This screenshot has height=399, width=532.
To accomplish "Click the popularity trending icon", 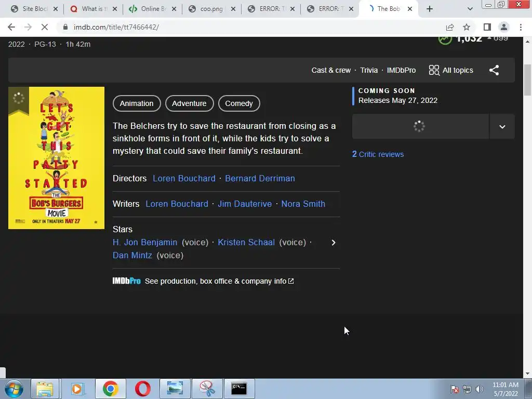I will [x=445, y=39].
